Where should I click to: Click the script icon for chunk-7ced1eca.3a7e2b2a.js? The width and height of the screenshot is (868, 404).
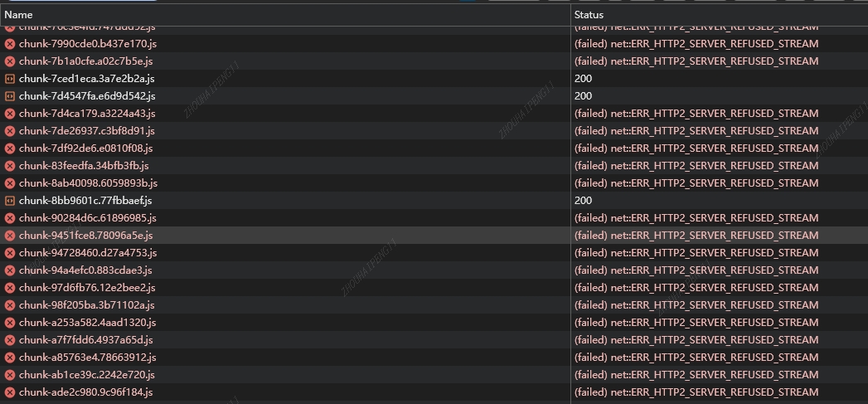point(9,79)
